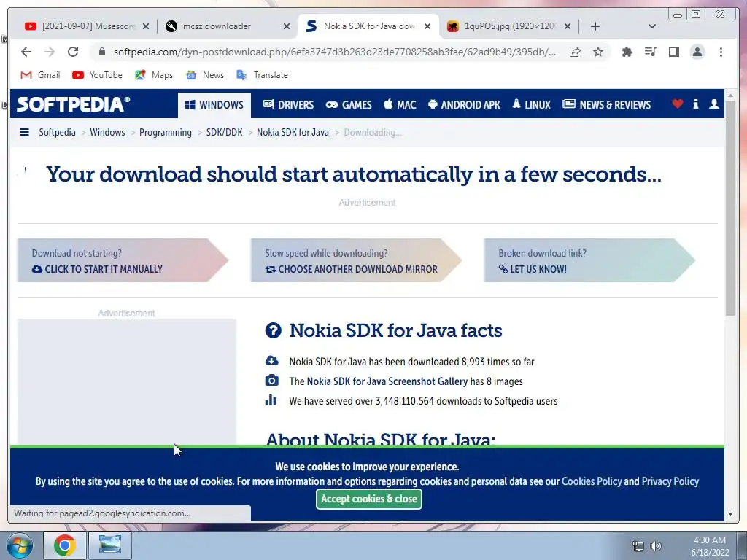Click the Softpedia user account icon
This screenshot has width=747, height=560.
713,104
